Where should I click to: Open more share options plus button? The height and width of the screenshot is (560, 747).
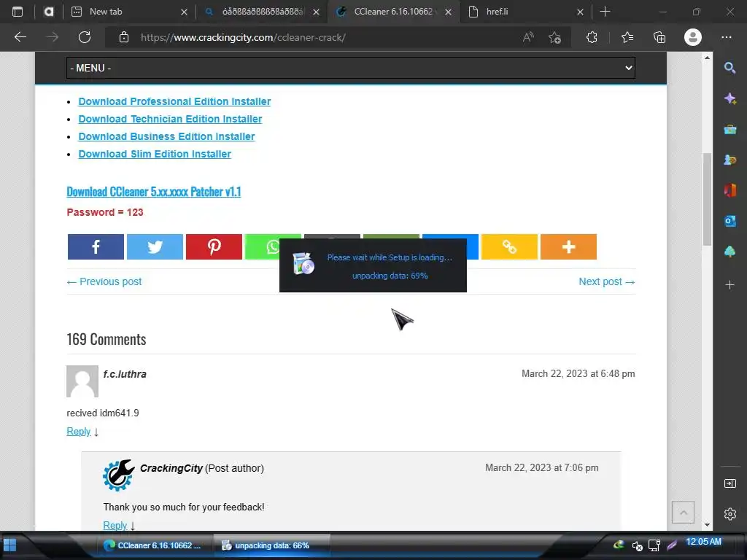568,246
